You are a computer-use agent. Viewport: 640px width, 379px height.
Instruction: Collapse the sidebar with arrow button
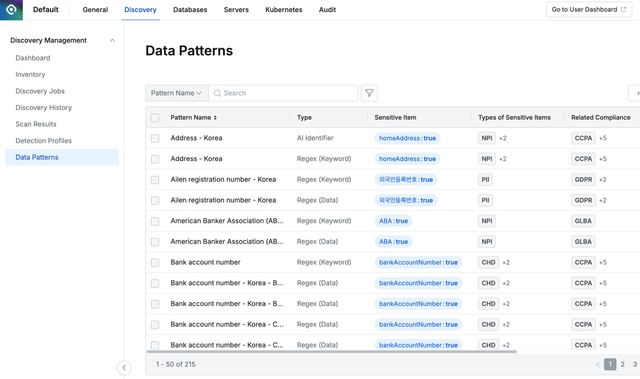(x=124, y=368)
